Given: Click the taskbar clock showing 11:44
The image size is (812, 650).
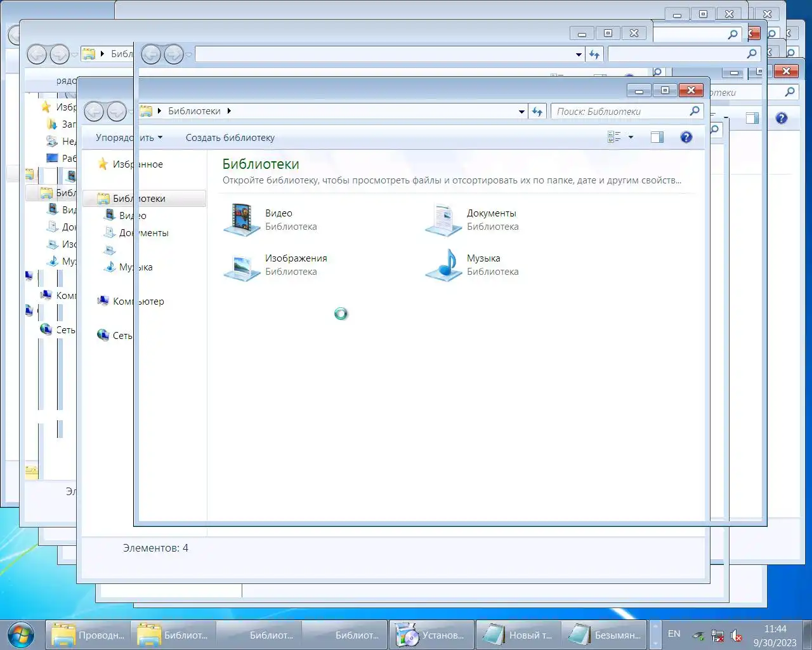Looking at the screenshot, I should 775,635.
